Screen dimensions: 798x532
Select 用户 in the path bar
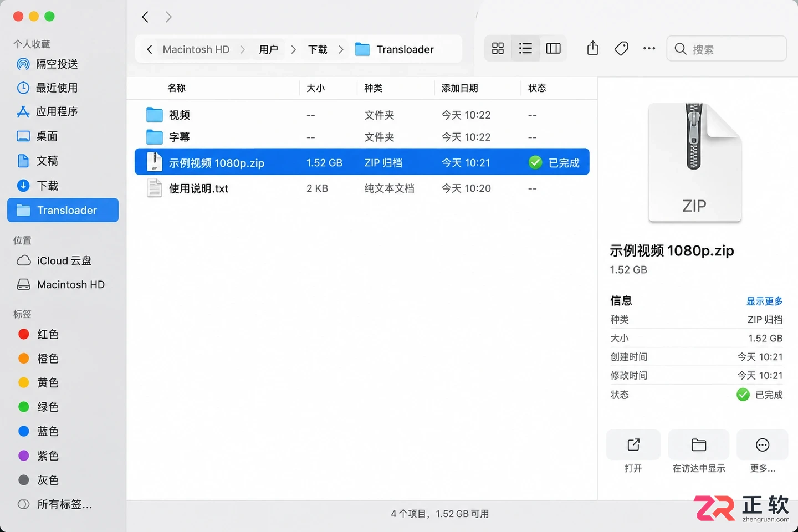coord(269,49)
